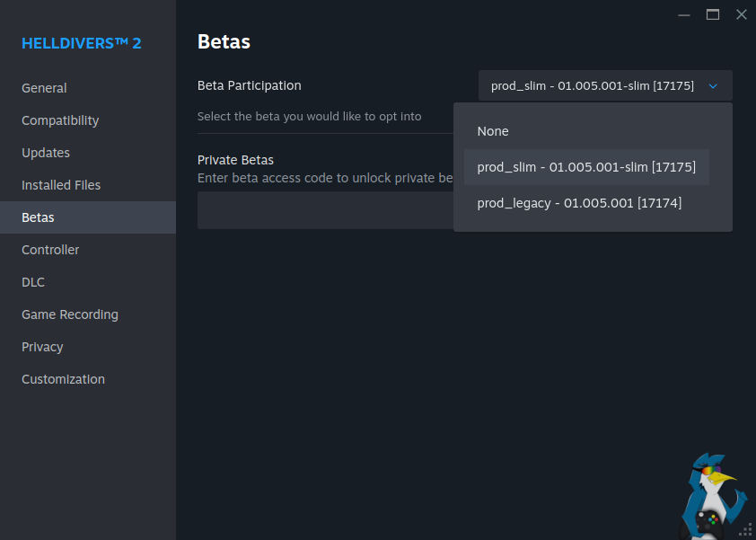Image resolution: width=756 pixels, height=540 pixels.
Task: Open the Controller settings page
Action: point(50,250)
